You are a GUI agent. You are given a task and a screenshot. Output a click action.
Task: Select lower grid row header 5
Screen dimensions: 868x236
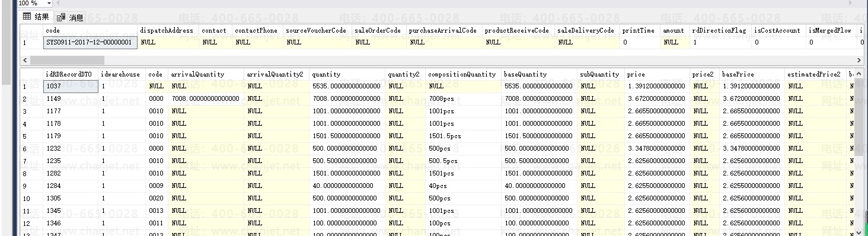(x=31, y=136)
